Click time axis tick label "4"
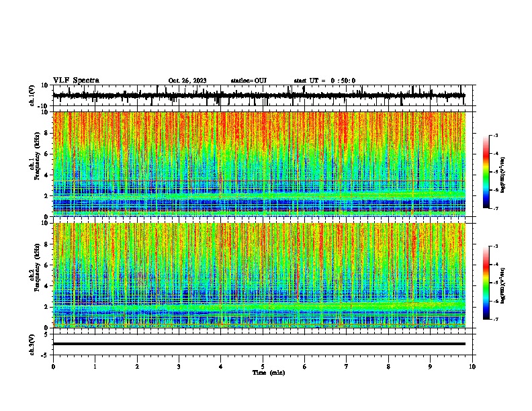This screenshot has width=532, height=411. pyautogui.click(x=221, y=367)
